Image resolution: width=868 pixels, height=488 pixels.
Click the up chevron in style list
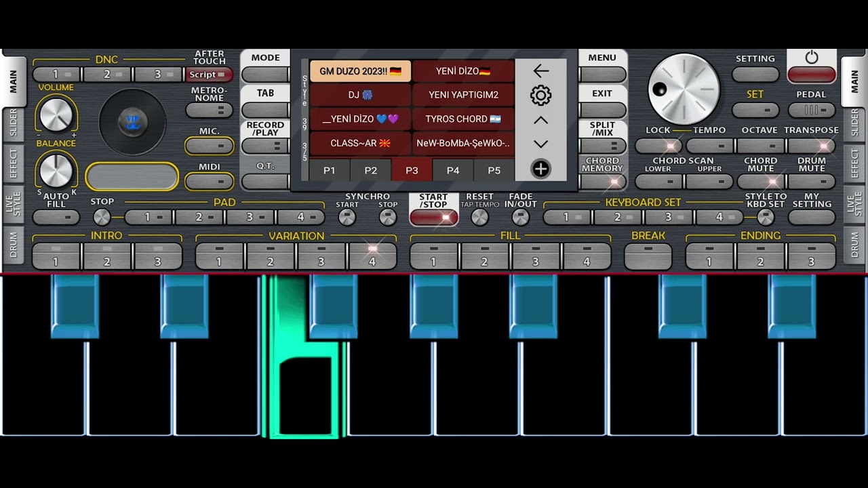tap(540, 120)
